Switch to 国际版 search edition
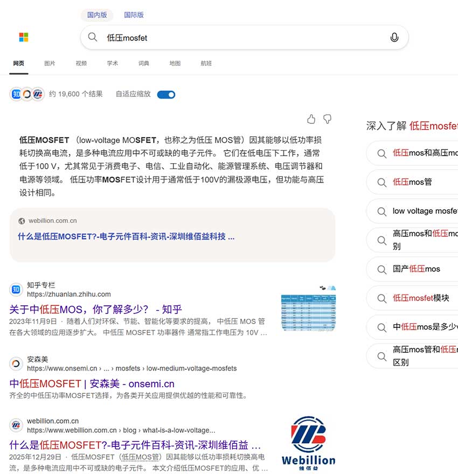 pos(134,15)
